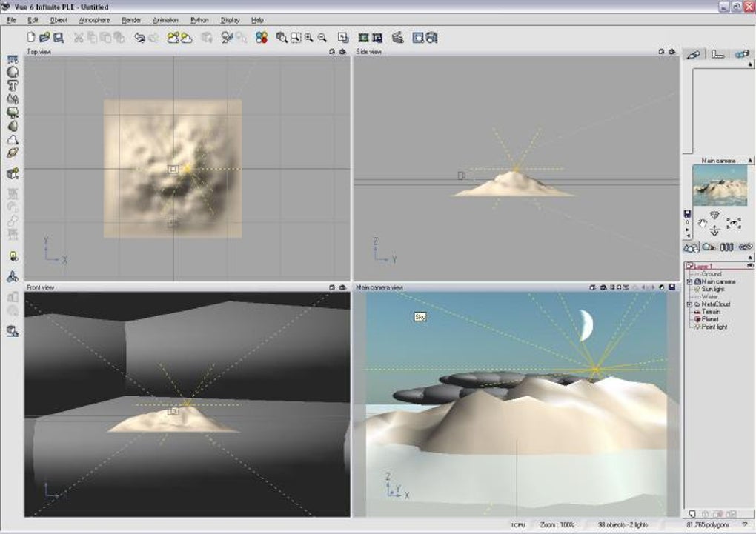Expand the MetaCloud item in the layer tree
This screenshot has height=534, width=756.
tap(689, 304)
